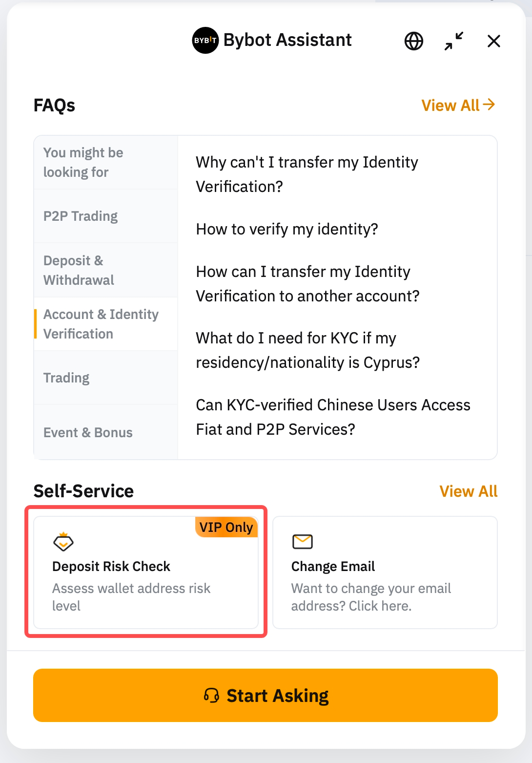532x763 pixels.
Task: Open the Cyprus KYC residency question
Action: point(307,350)
